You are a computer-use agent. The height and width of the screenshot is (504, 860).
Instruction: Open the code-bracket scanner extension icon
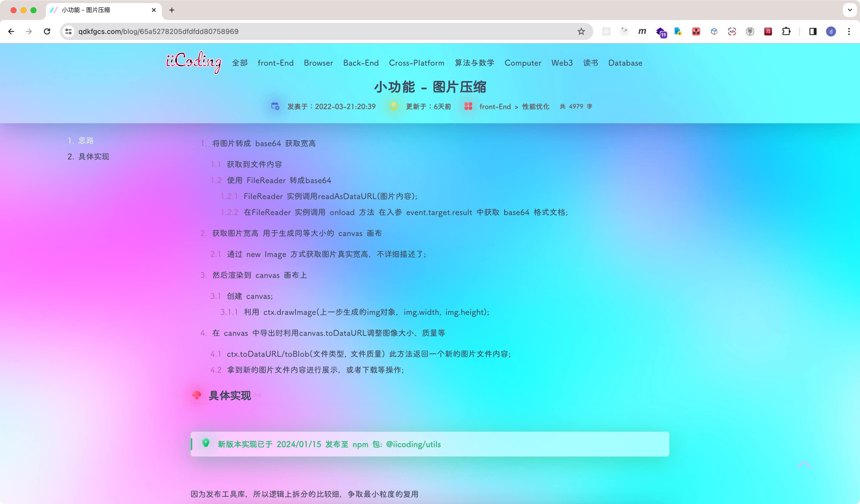click(732, 31)
